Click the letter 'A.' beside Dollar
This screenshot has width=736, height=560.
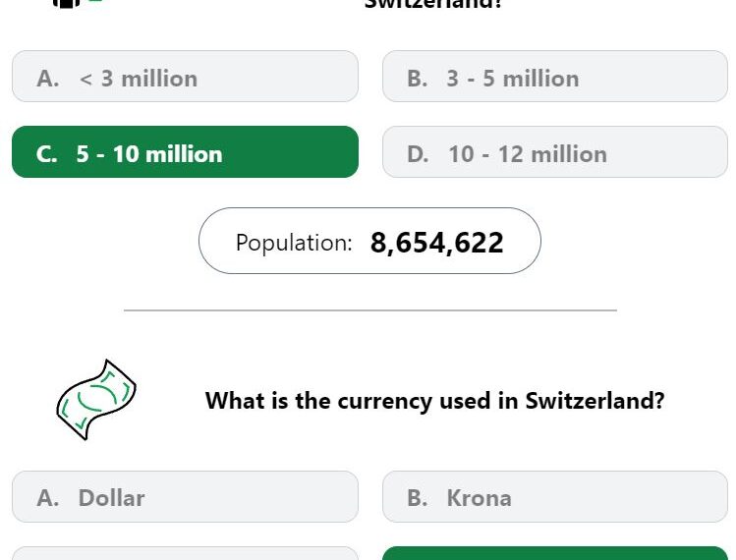tap(48, 498)
